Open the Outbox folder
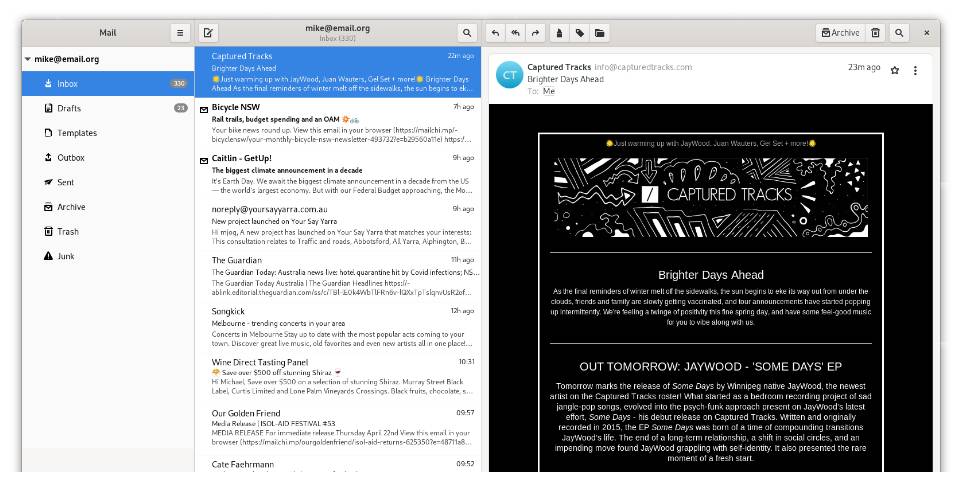 (x=108, y=158)
